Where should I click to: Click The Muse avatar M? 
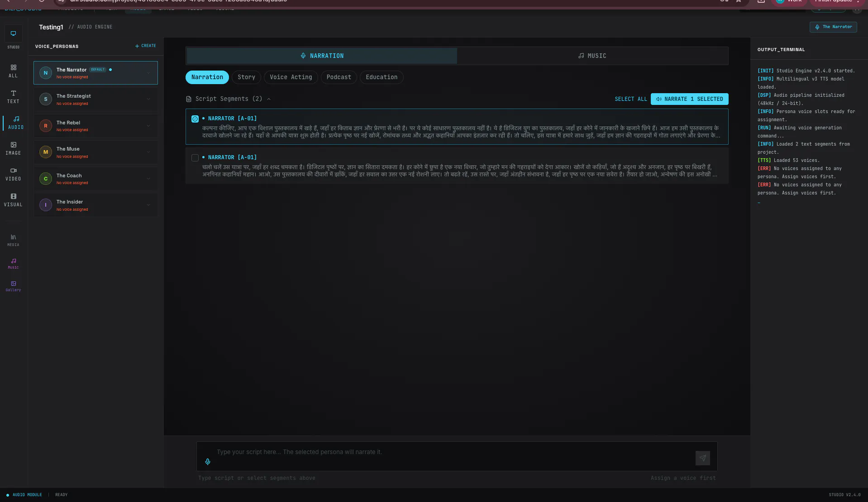click(45, 152)
